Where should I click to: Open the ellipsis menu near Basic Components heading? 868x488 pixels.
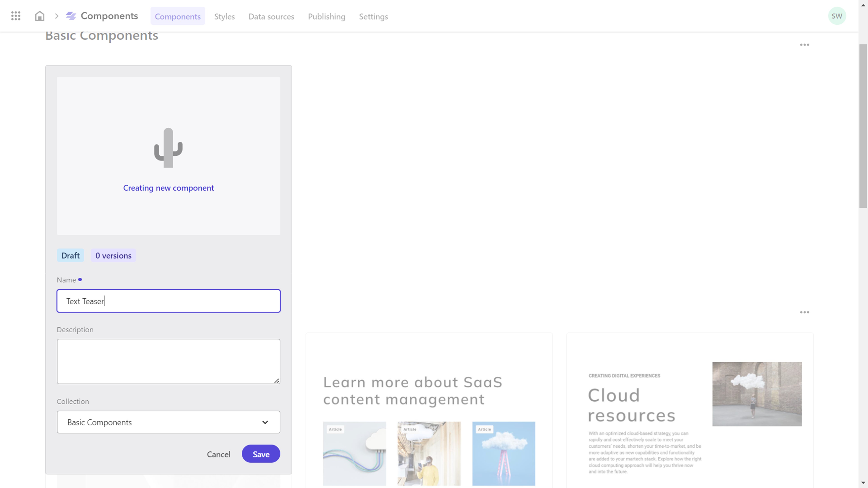pos(805,45)
